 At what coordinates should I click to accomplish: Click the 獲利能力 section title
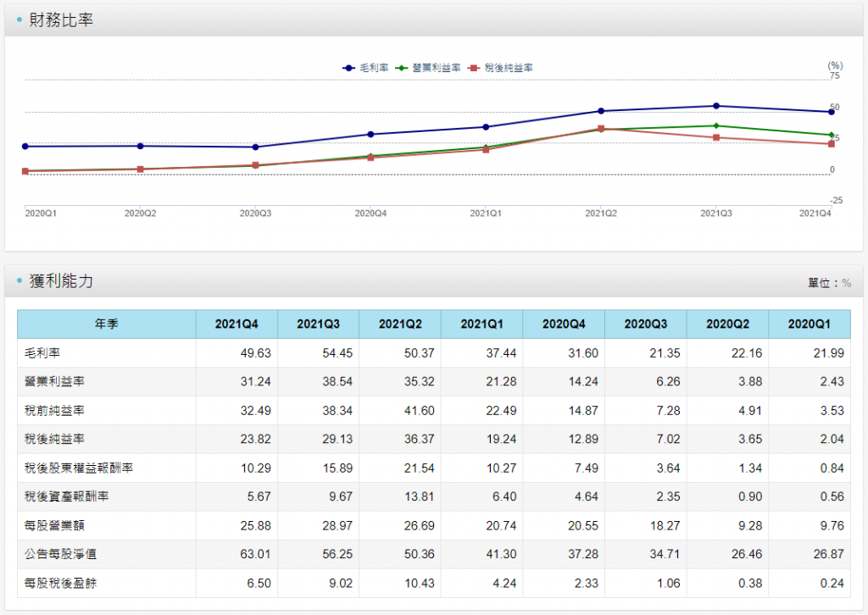[x=61, y=282]
